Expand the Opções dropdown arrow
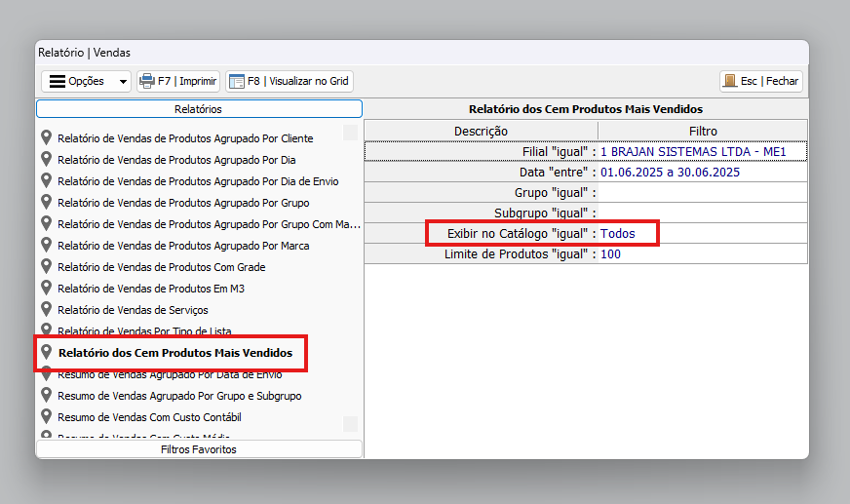 [x=123, y=82]
